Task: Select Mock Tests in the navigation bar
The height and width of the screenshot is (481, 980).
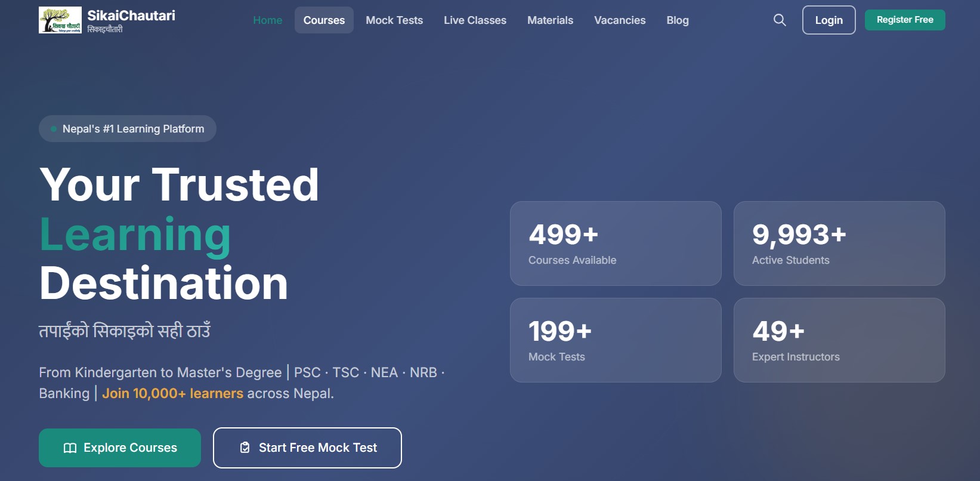Action: (394, 20)
